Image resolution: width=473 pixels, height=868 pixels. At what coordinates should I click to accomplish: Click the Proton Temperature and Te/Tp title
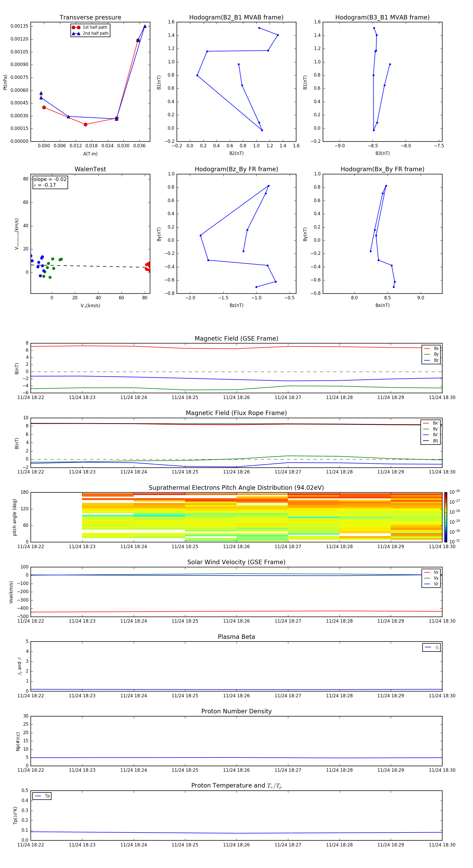click(x=236, y=786)
